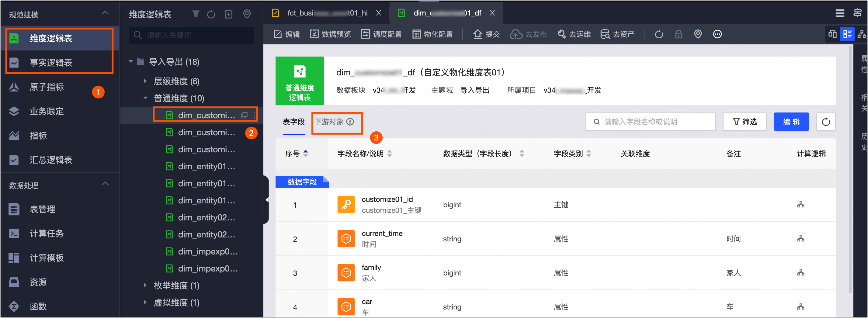Sort by 字段类别 column
868x318 pixels.
coord(589,154)
